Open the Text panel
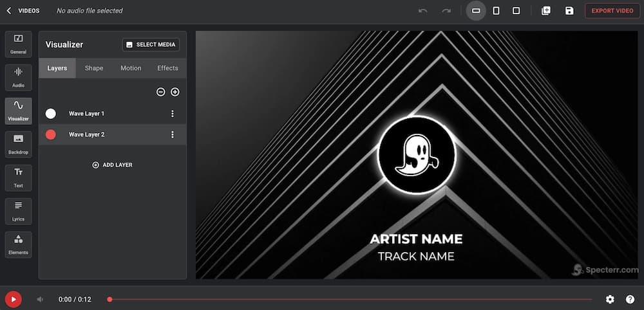The width and height of the screenshot is (644, 310). pyautogui.click(x=19, y=178)
